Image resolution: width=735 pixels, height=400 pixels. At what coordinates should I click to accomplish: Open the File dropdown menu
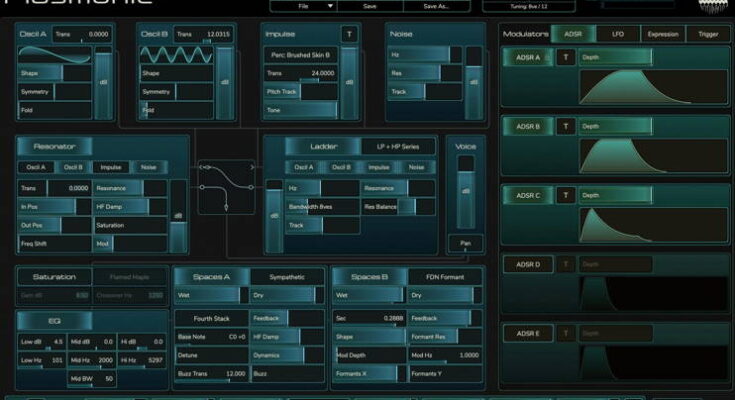click(x=303, y=6)
